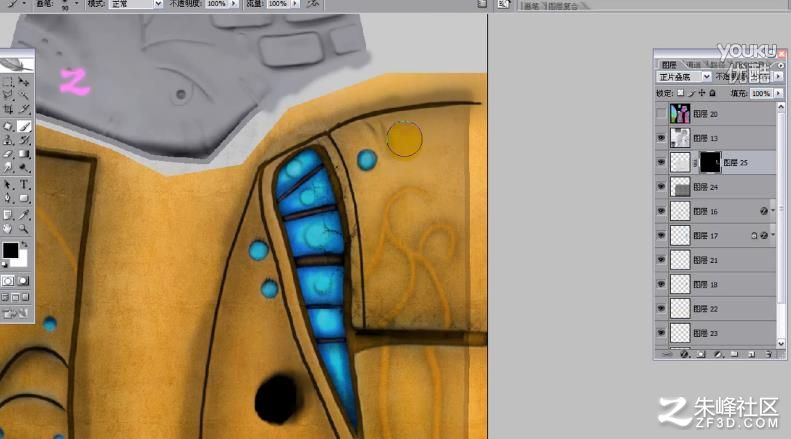Open the fill percentage slider arrow
The height and width of the screenshot is (439, 791).
pyautogui.click(x=778, y=93)
